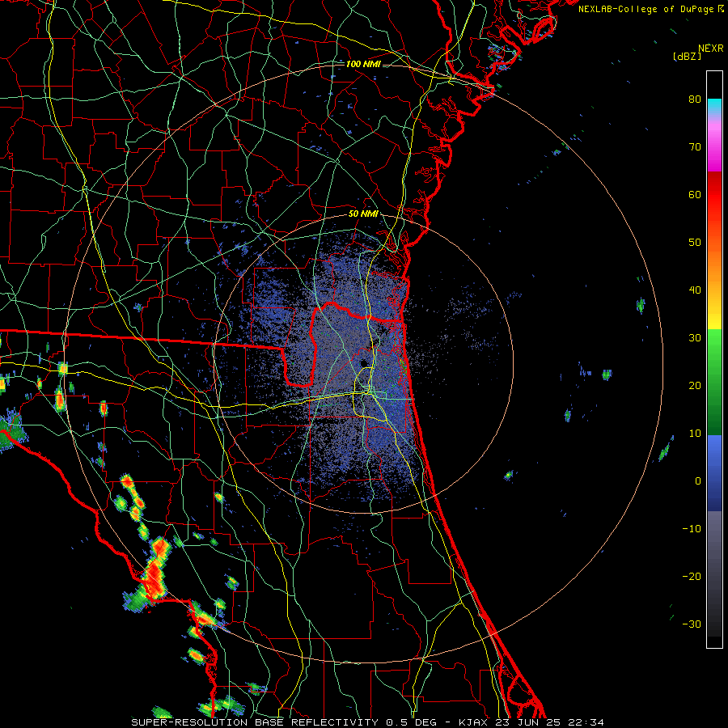
Task: Click the green section of the color bar
Action: click(x=714, y=382)
